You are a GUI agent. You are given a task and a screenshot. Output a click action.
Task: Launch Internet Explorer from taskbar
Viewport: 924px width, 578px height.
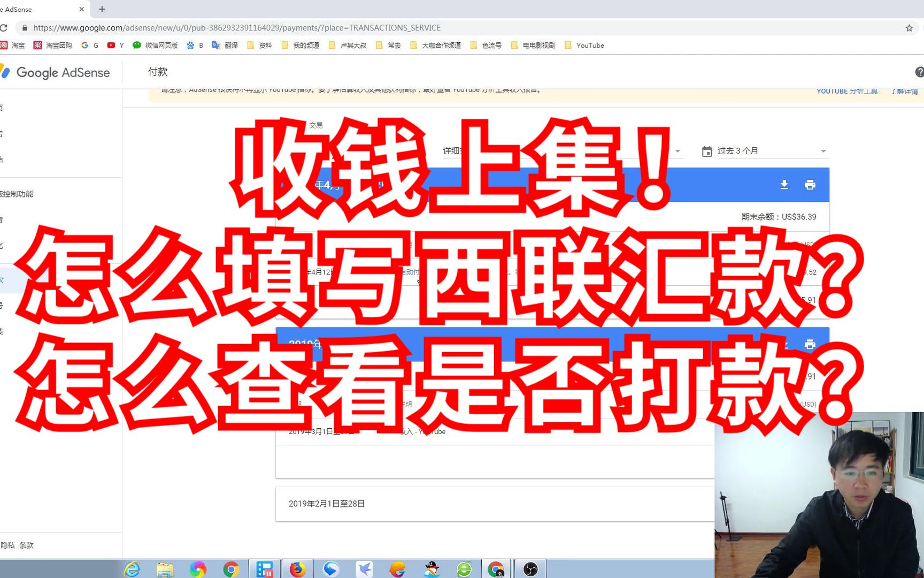pyautogui.click(x=132, y=569)
